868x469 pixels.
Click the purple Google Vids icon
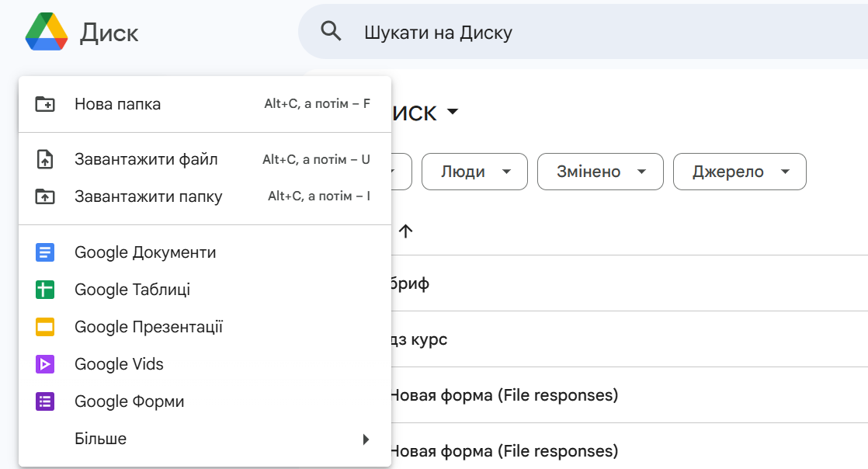click(x=45, y=364)
